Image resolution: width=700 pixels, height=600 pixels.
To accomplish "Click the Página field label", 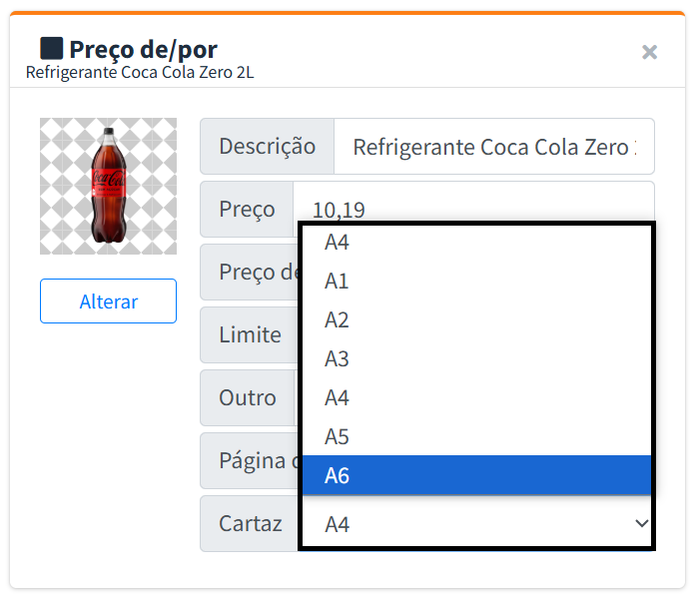I will 254,460.
